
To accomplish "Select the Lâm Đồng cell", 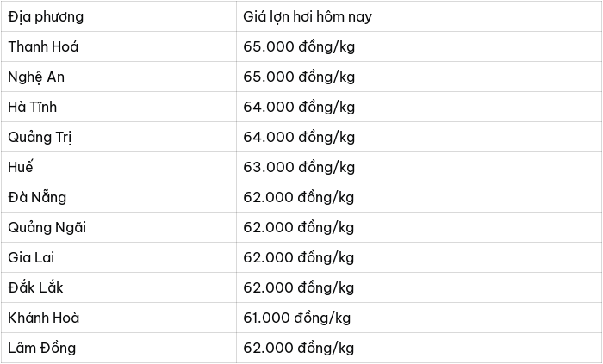I will (x=119, y=348).
